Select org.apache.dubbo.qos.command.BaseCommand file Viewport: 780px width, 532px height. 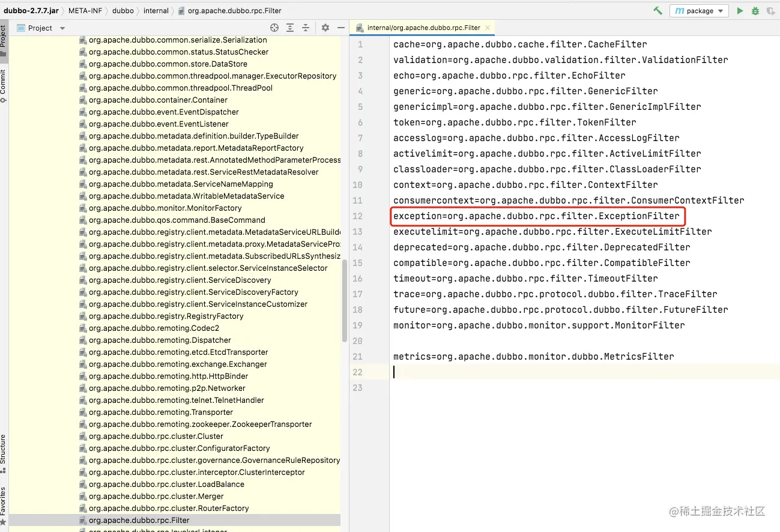pyautogui.click(x=177, y=220)
